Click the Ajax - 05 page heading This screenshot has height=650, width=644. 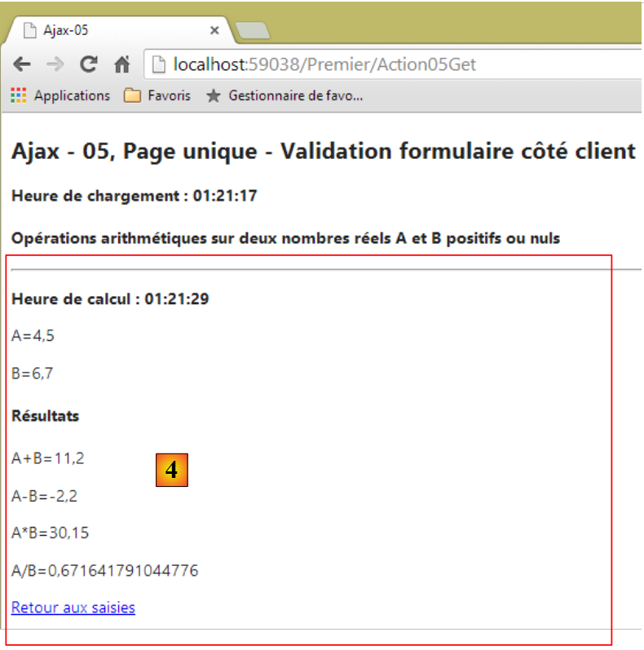(x=323, y=151)
